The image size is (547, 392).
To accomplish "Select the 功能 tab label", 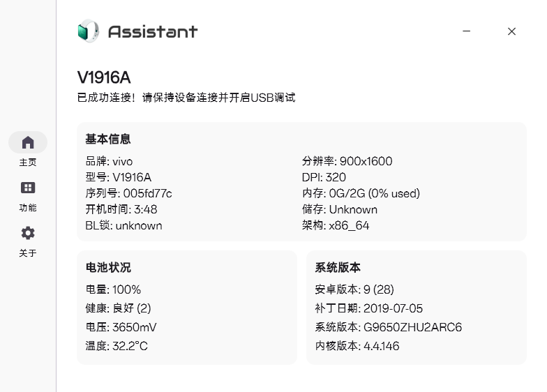I will tap(28, 208).
